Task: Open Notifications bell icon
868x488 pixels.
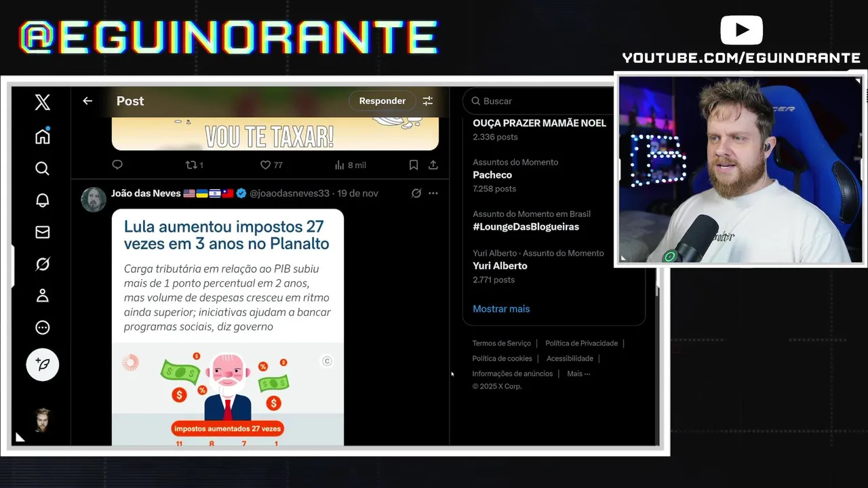Action: pos(43,200)
